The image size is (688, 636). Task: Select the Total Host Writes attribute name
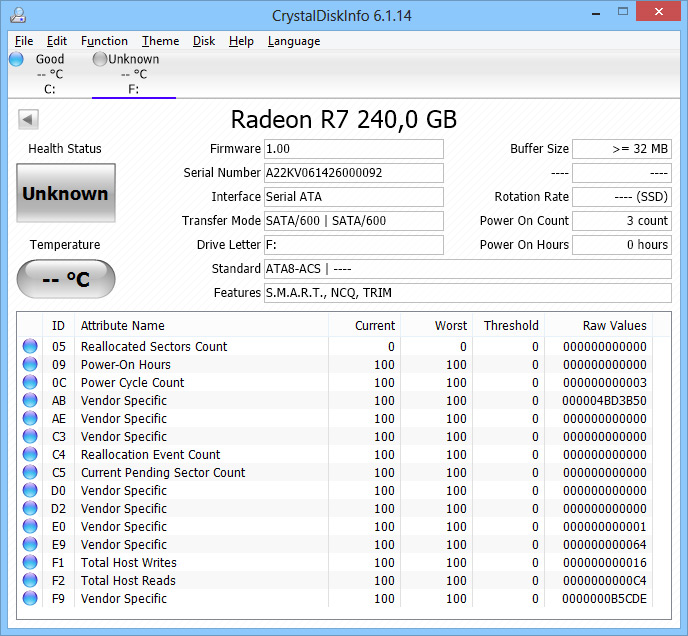(129, 562)
